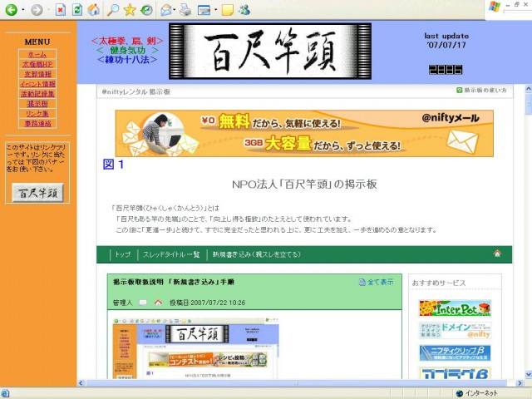This screenshot has height=399, width=532.
Task: Open 掲示板 from the sidebar menu
Action: [37, 104]
